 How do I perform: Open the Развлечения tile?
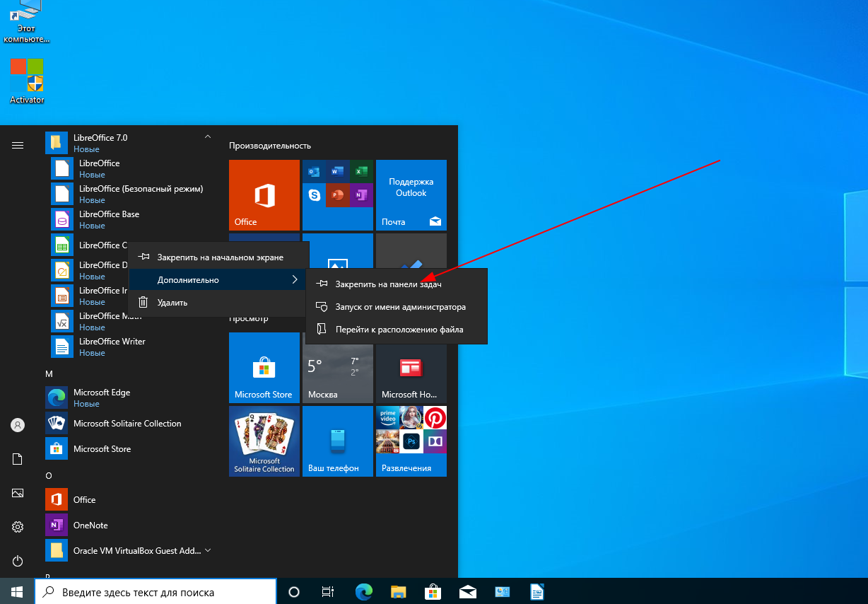411,441
